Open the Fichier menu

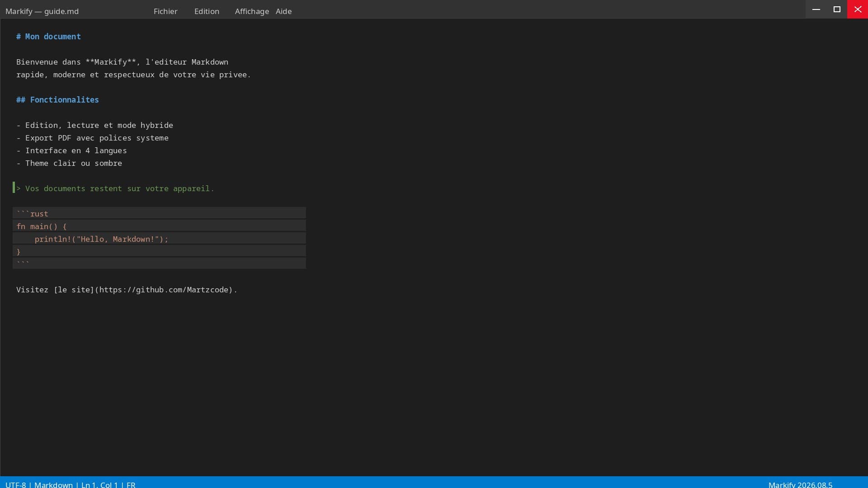[165, 11]
